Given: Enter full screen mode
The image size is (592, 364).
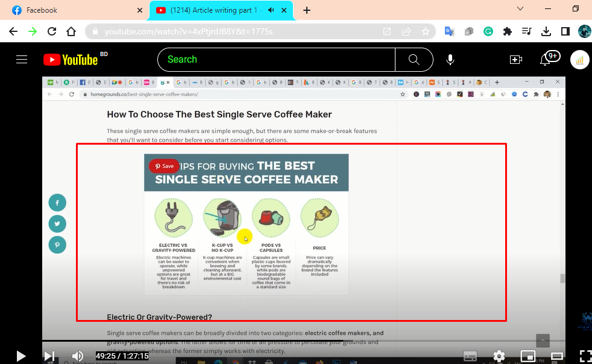Looking at the screenshot, I should click(x=585, y=356).
